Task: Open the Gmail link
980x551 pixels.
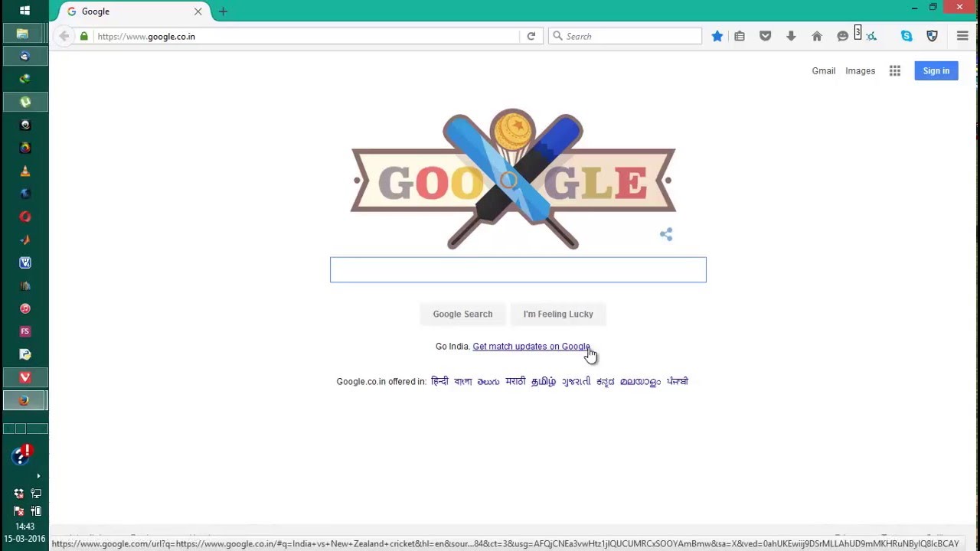Action: pos(824,70)
